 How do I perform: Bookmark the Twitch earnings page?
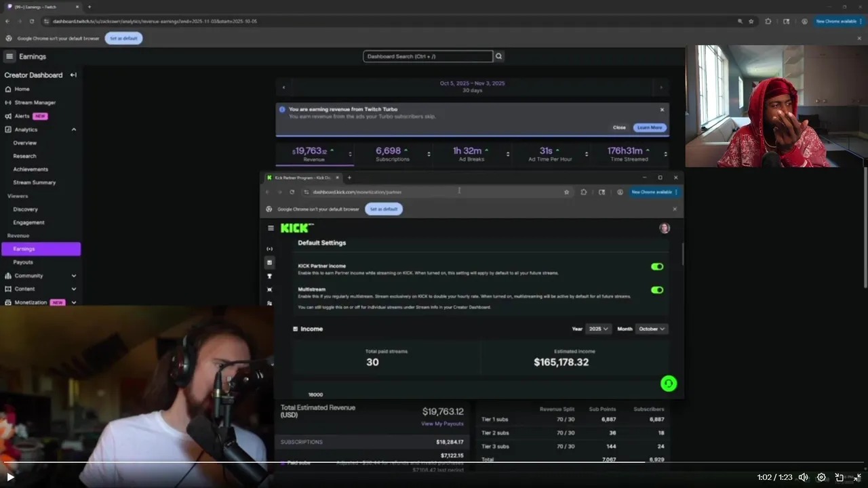pyautogui.click(x=751, y=21)
